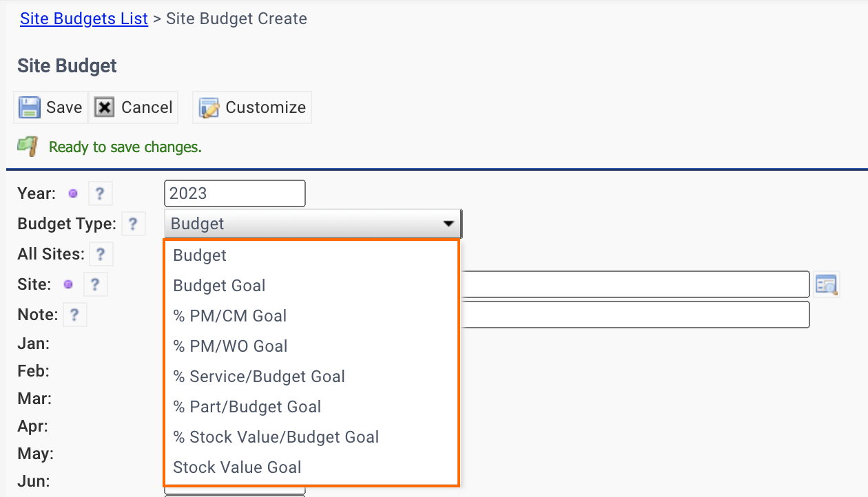Open help icon next to Site

[95, 284]
